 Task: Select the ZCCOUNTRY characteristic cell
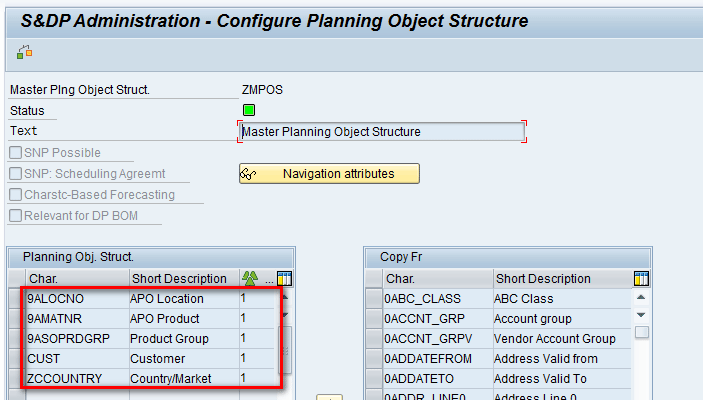(74, 378)
